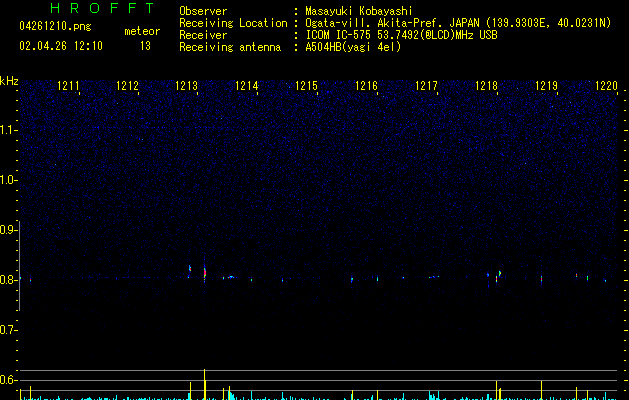629x400 pixels.
Task: Click the 1218 time axis marker
Action: click(x=486, y=86)
